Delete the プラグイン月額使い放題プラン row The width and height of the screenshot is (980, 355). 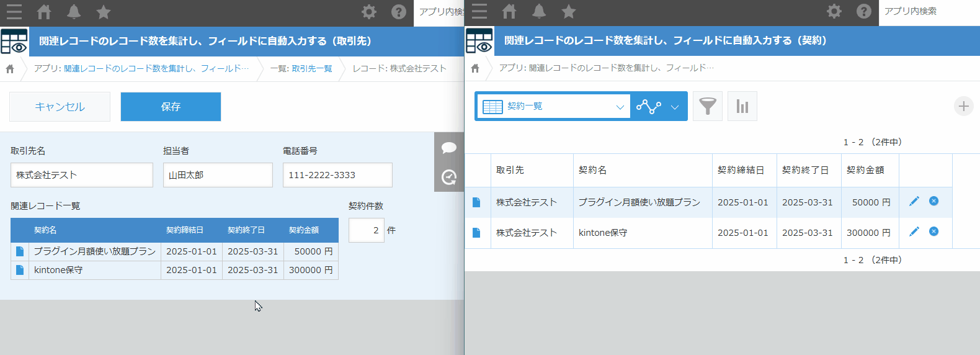(933, 201)
